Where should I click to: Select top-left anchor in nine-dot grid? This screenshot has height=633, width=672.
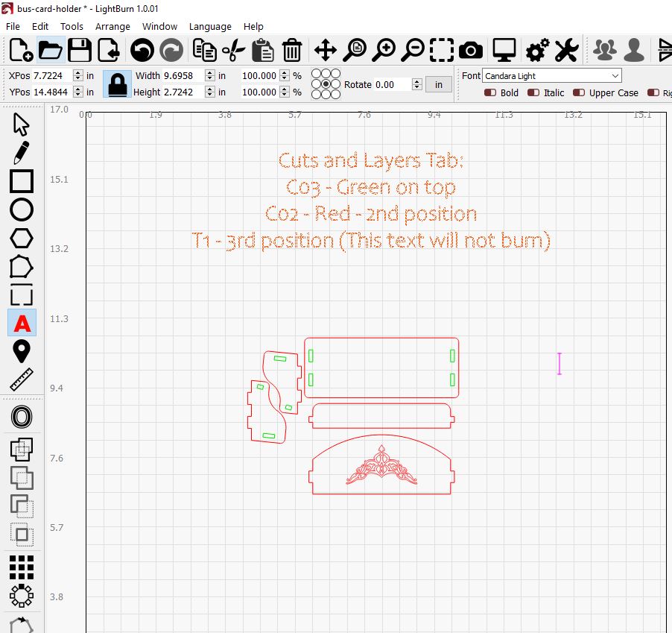coord(317,74)
